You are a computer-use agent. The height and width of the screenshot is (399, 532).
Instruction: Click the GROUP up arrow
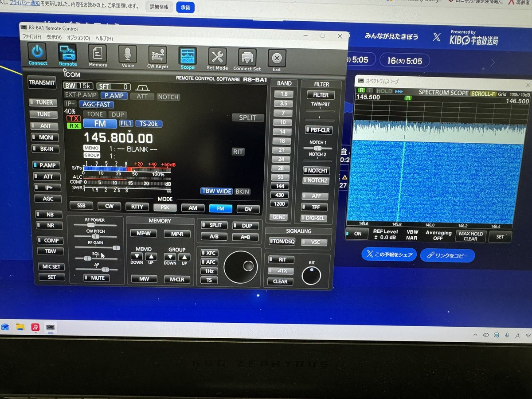click(184, 257)
